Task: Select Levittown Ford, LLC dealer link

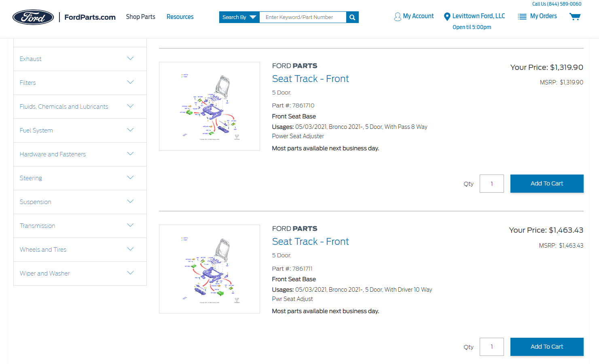Action: click(478, 16)
